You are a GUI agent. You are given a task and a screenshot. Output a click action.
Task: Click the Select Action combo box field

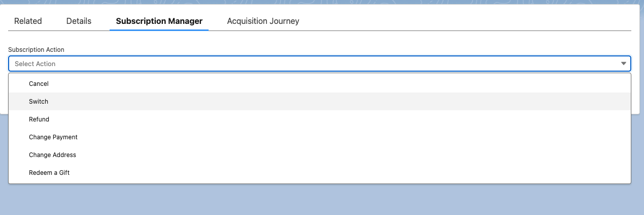point(320,64)
